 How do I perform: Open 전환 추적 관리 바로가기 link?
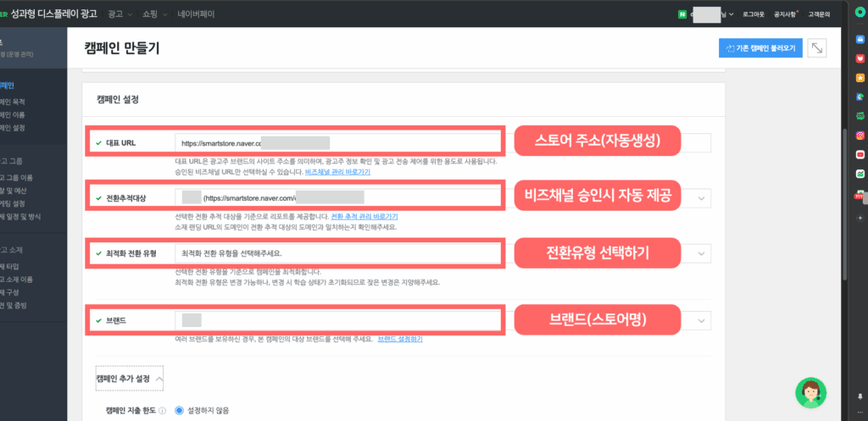pyautogui.click(x=364, y=216)
